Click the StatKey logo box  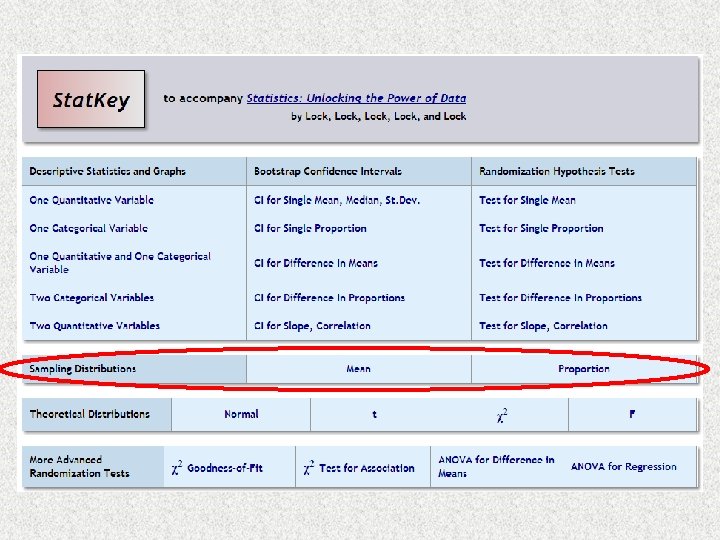pos(91,99)
